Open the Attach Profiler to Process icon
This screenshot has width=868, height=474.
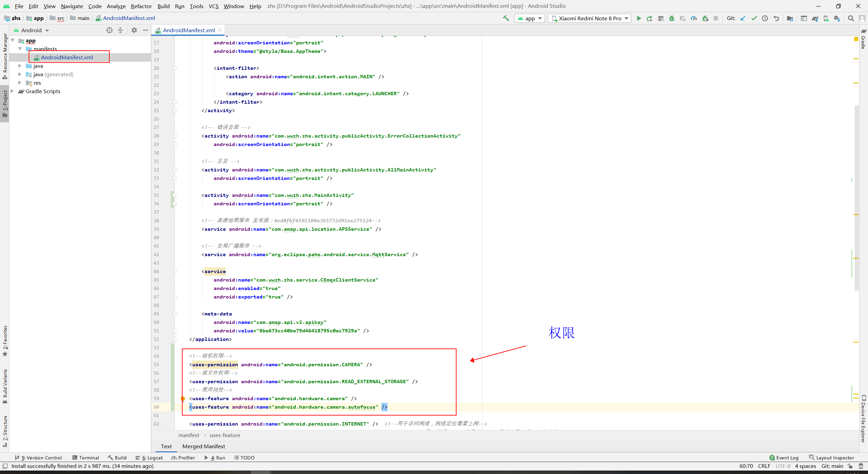[x=705, y=18]
